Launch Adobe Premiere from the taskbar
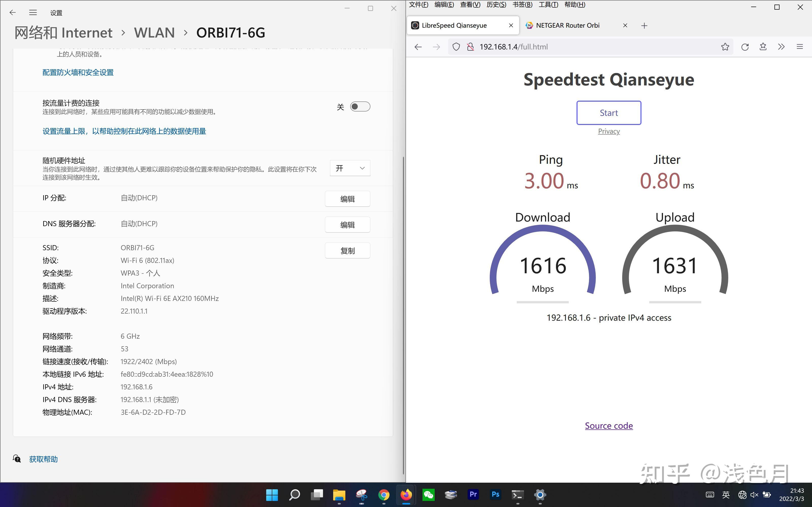This screenshot has width=812, height=507. tap(473, 495)
